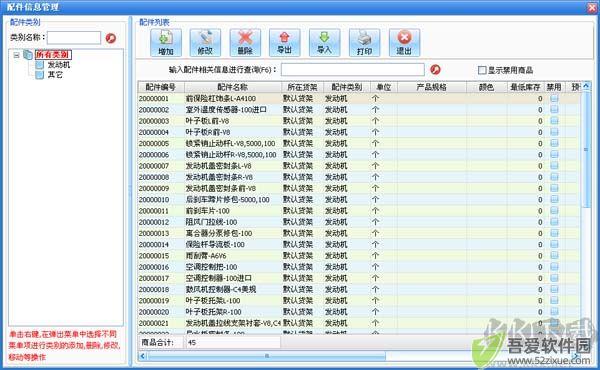Click the horizontal scrollbar left arrow

pyautogui.click(x=142, y=356)
